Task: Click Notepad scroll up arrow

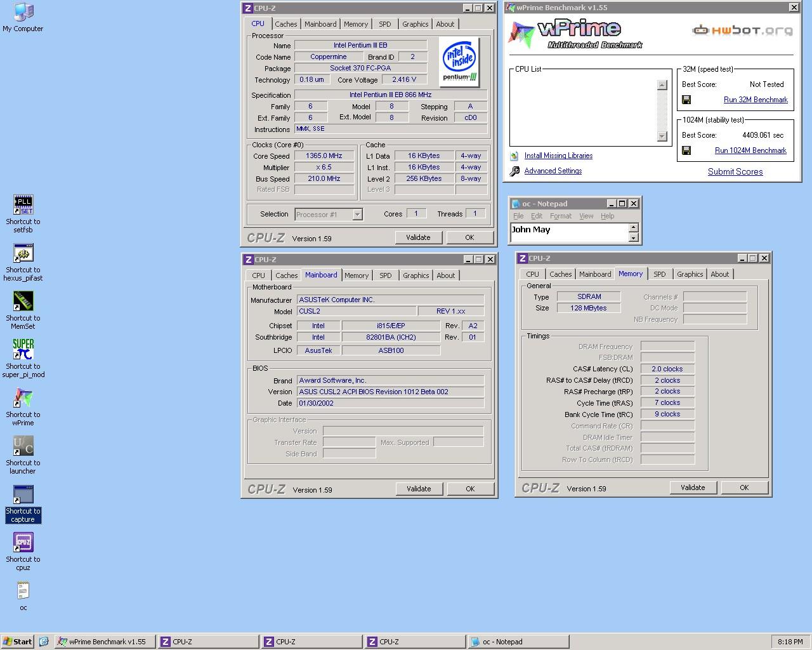Action: (x=633, y=227)
